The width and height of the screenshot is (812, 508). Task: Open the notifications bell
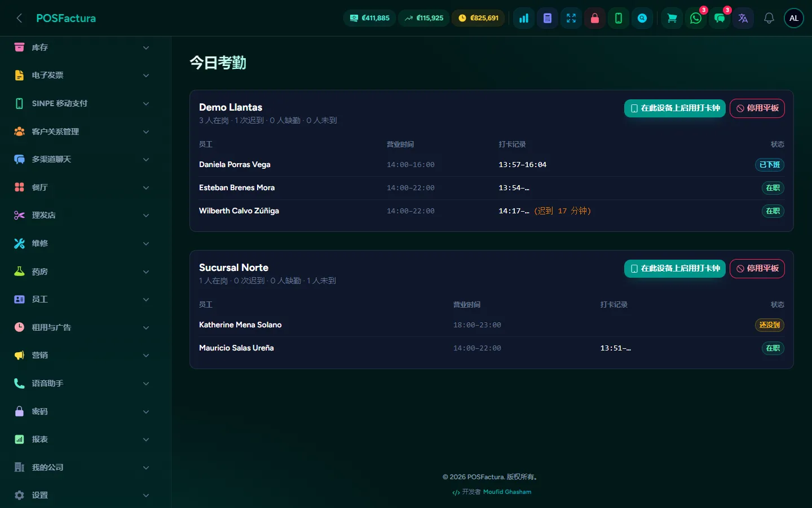point(769,18)
